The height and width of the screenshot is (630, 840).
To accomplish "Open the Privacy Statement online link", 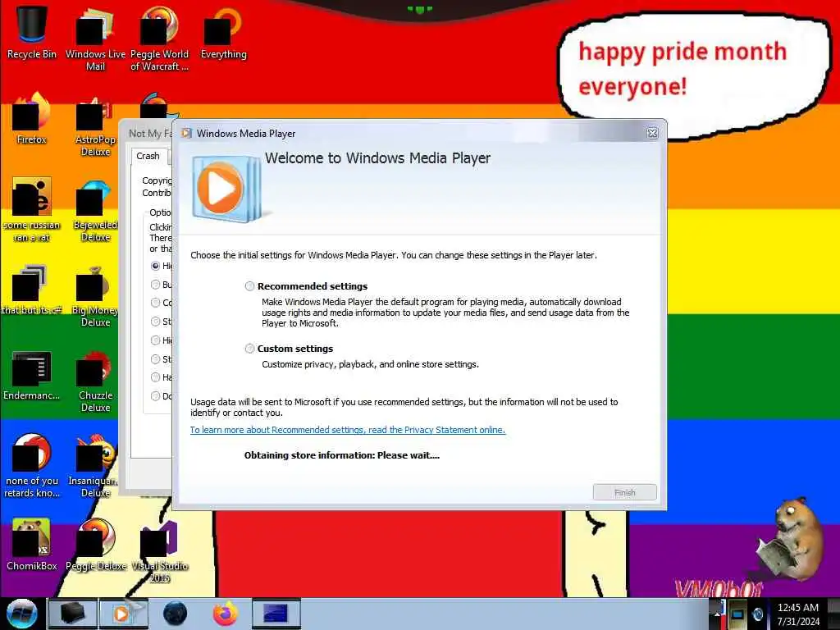I will tap(348, 430).
